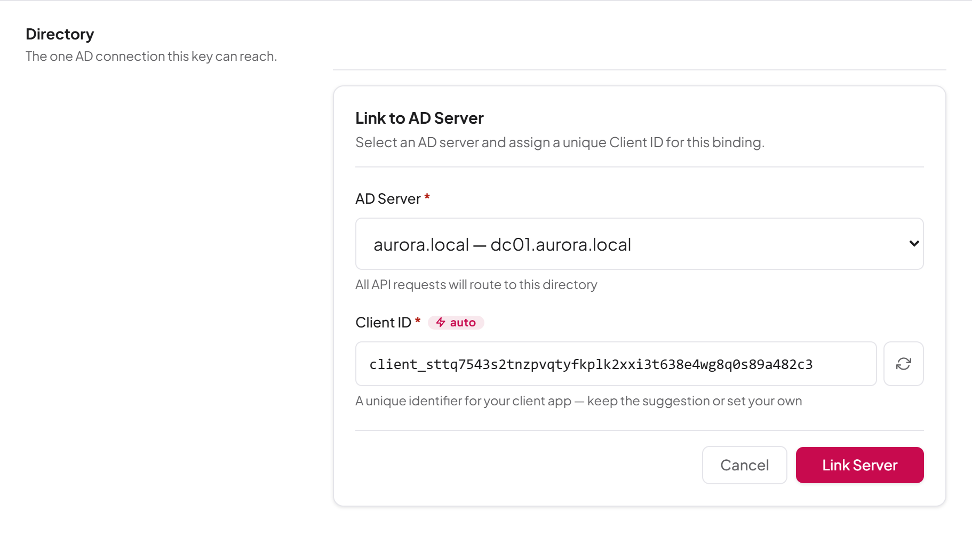The image size is (972, 560).
Task: Open the AD Server dropdown
Action: click(639, 244)
